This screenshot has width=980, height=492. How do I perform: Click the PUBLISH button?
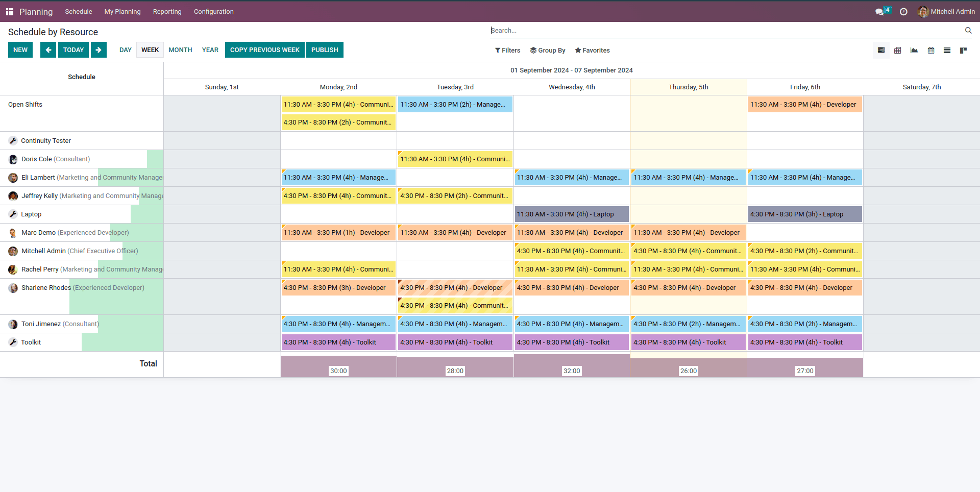click(x=325, y=50)
